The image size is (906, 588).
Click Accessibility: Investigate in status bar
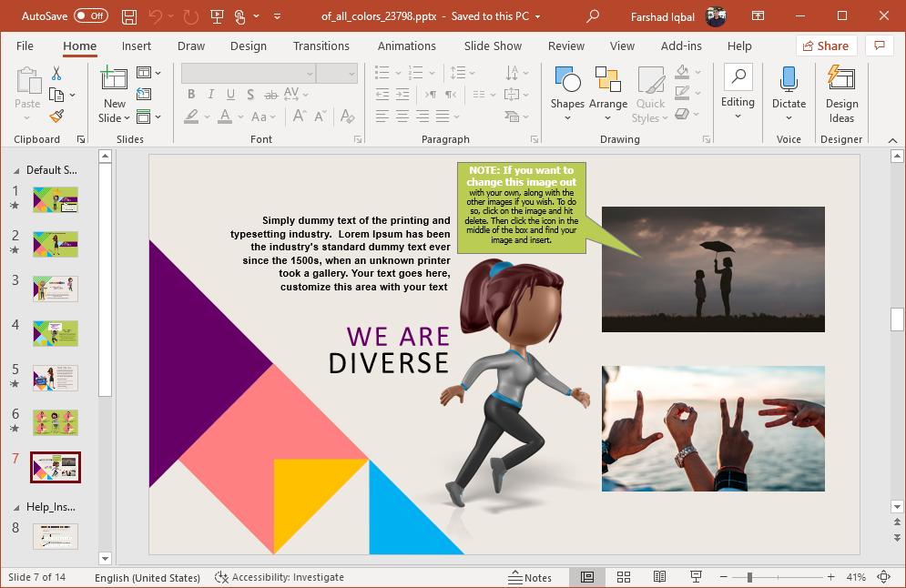[x=280, y=577]
